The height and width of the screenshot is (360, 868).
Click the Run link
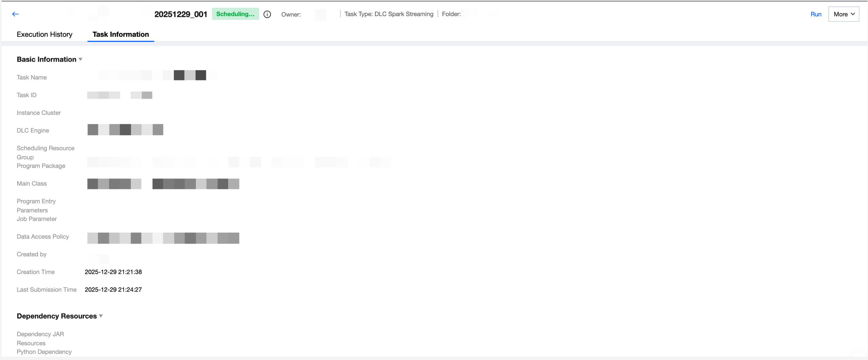click(816, 14)
